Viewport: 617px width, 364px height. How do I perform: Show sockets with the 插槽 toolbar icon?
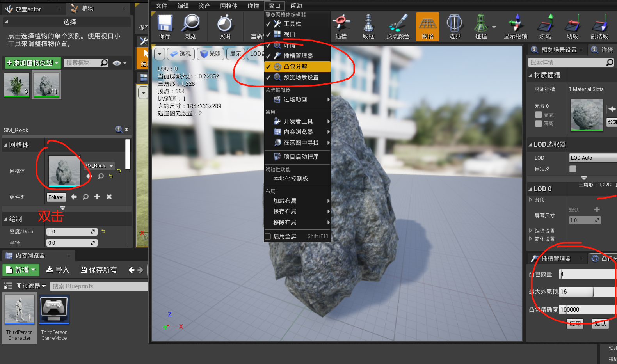click(341, 27)
